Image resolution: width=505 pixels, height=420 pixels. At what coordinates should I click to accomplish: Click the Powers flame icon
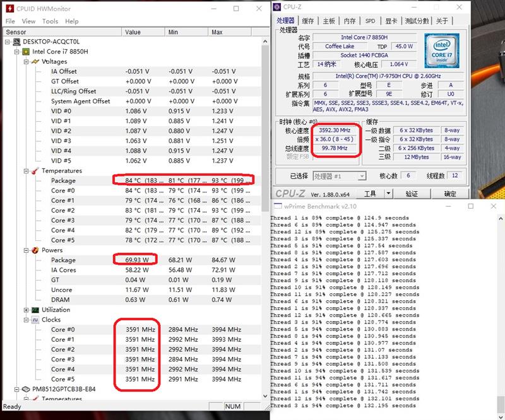pyautogui.click(x=35, y=250)
